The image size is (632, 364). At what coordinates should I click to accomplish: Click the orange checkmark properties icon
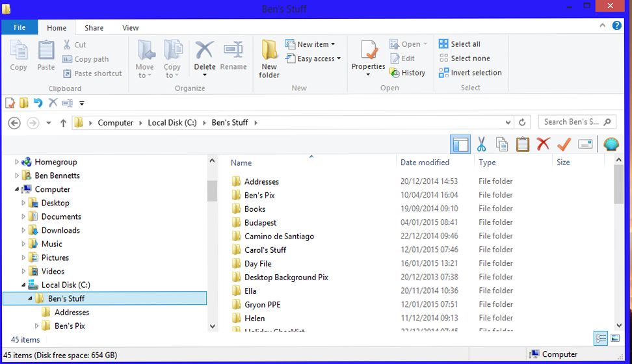[x=564, y=144]
